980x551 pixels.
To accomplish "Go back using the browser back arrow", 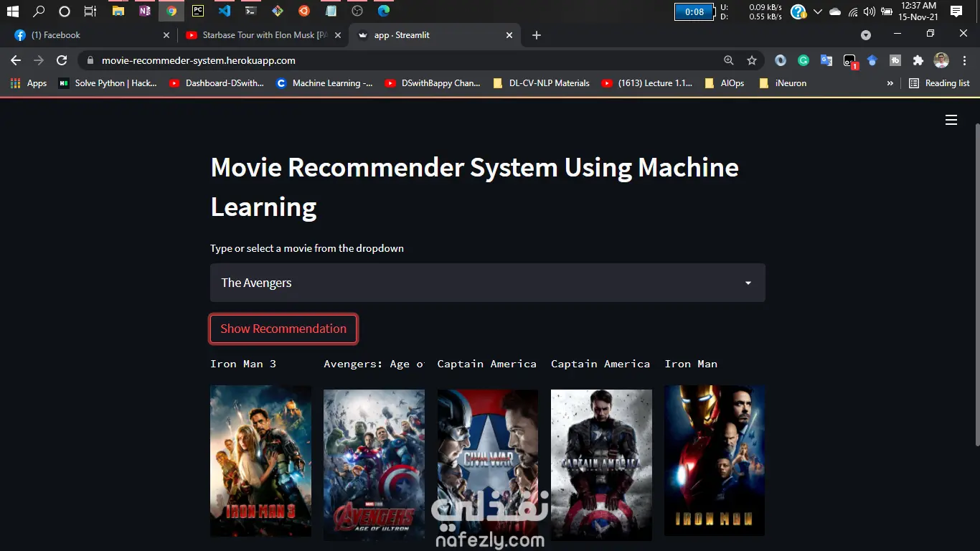I will pyautogui.click(x=16, y=60).
